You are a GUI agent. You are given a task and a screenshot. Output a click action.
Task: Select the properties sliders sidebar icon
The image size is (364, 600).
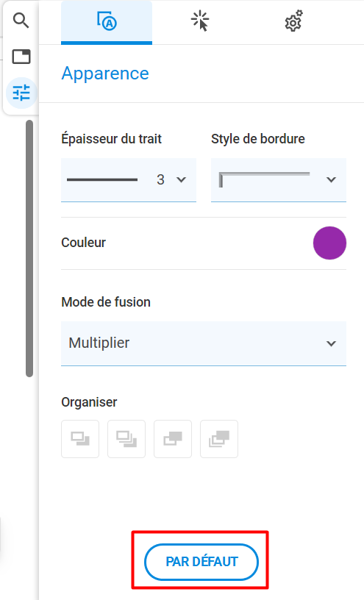(x=21, y=93)
